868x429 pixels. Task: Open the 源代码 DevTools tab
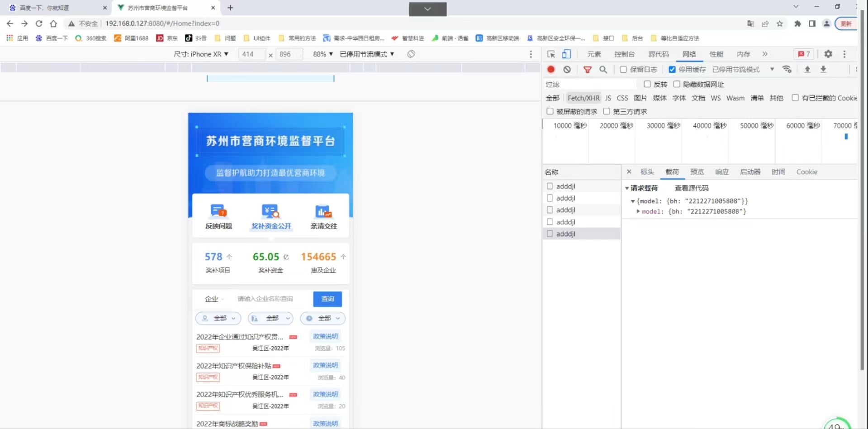click(x=658, y=54)
